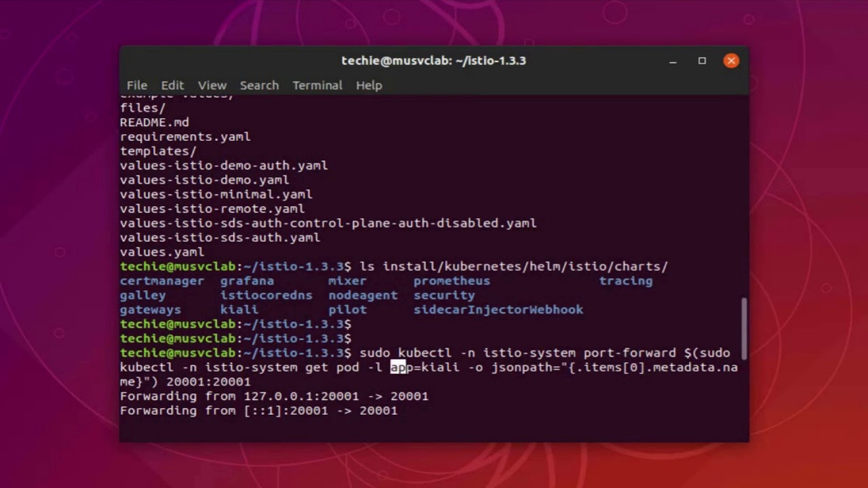
Task: Click the gateways directory name
Action: tap(151, 310)
